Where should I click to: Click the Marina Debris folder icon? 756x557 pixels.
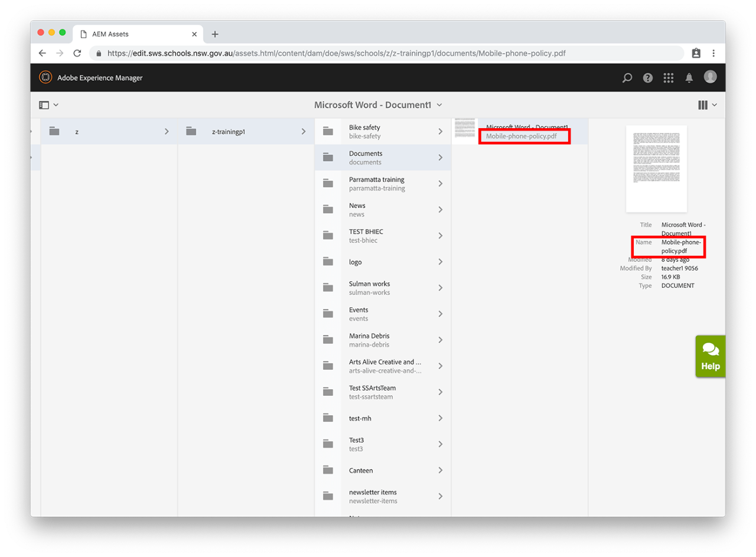[328, 340]
